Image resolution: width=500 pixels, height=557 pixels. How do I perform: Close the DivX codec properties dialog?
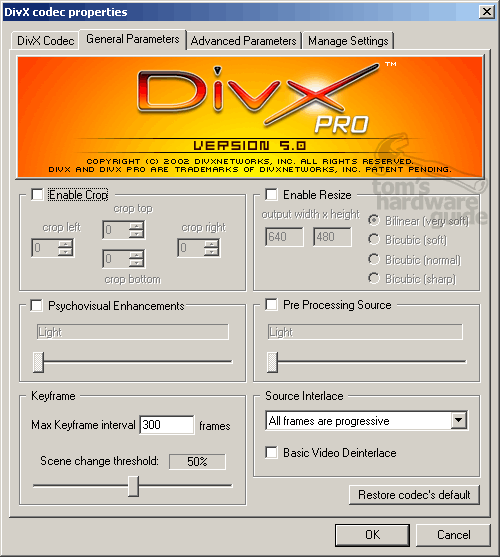pyautogui.click(x=487, y=12)
